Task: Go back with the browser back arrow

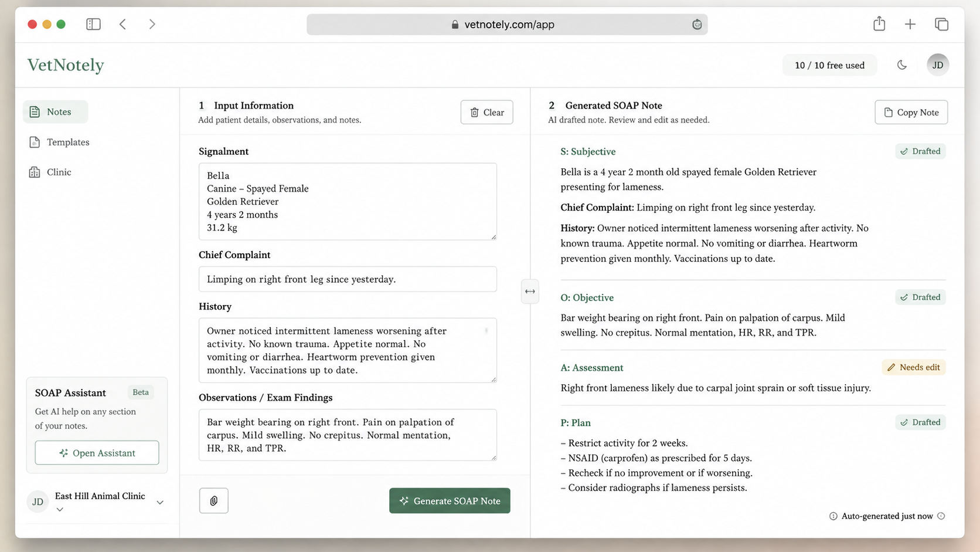Action: (123, 24)
